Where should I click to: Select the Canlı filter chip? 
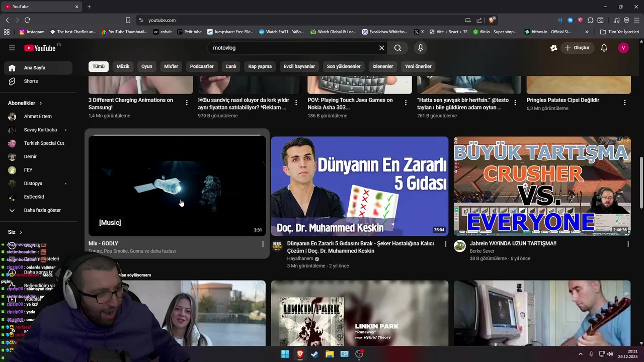pyautogui.click(x=231, y=66)
